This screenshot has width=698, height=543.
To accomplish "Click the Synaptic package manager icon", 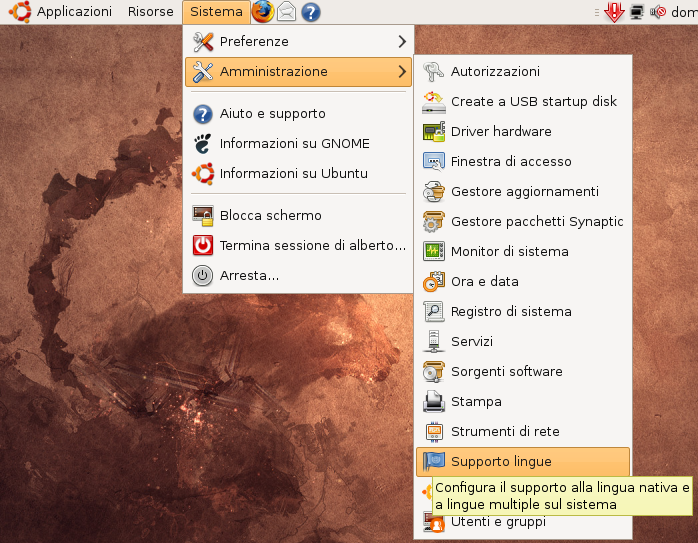I will pyautogui.click(x=433, y=221).
